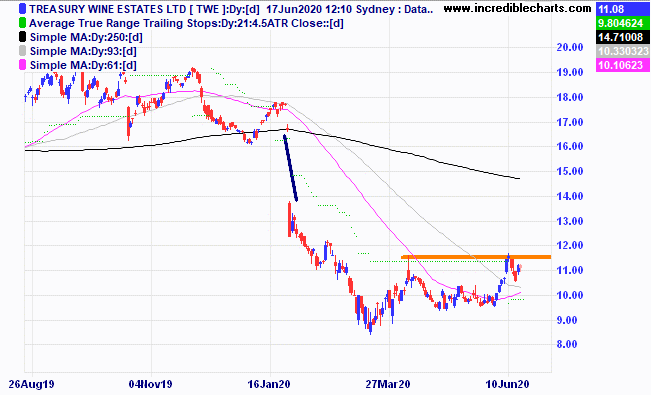This screenshot has width=651, height=395.
Task: Click the orange horizontal resistance line
Action: (x=476, y=257)
